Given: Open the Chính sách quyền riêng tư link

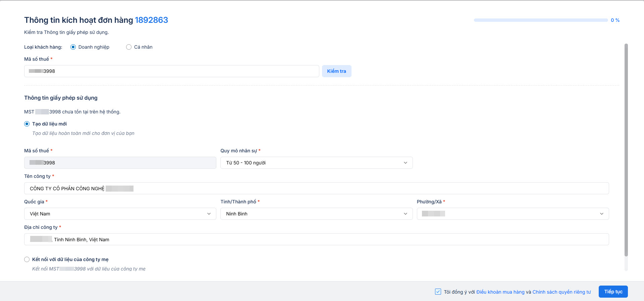Looking at the screenshot, I should click(x=561, y=292).
